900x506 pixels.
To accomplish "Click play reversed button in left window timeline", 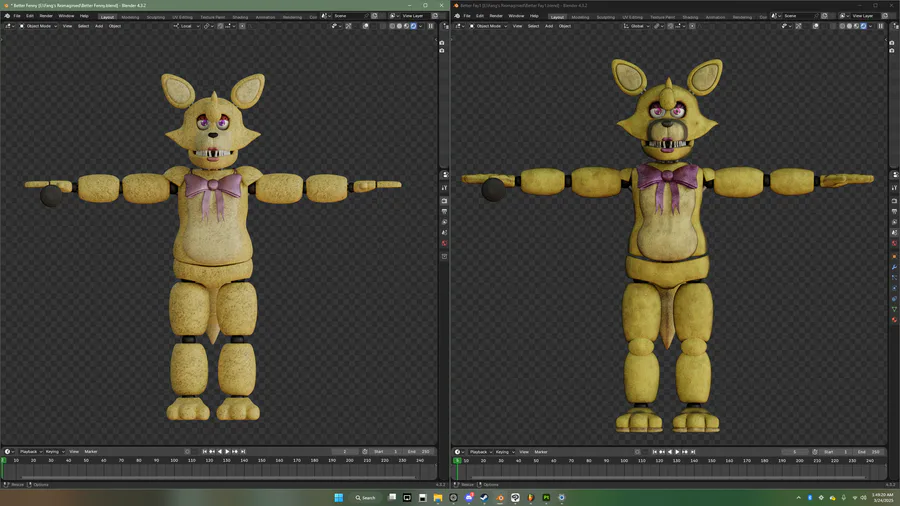I will [x=219, y=451].
